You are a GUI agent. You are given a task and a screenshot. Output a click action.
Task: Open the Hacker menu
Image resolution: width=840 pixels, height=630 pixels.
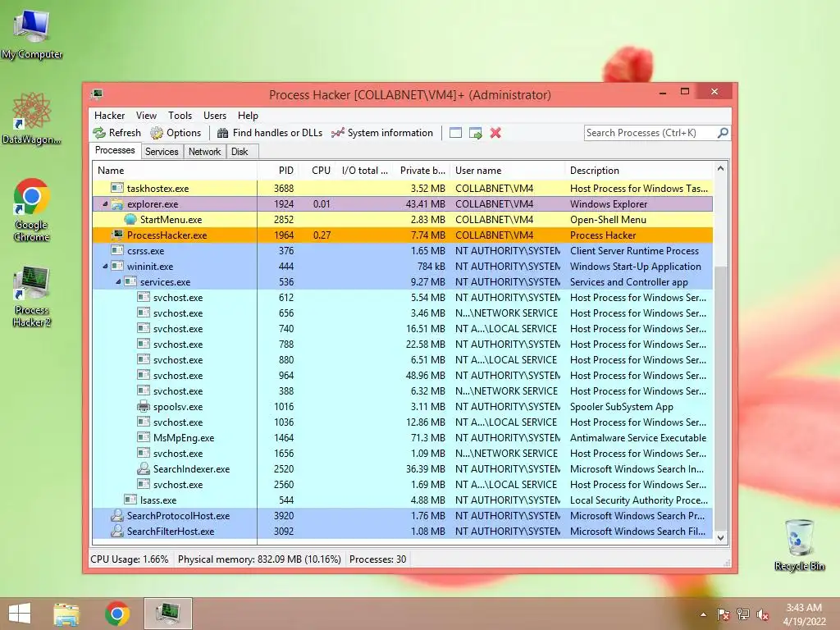point(109,115)
